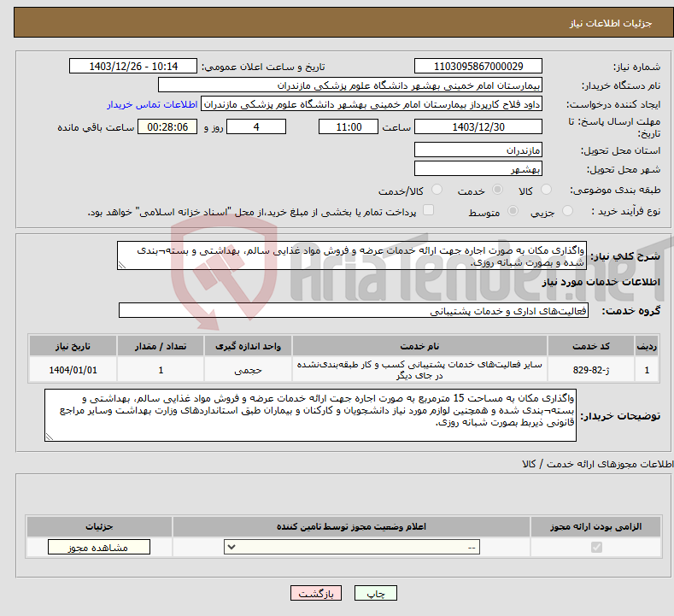Click the deadline time field 11:00
The width and height of the screenshot is (674, 616).
click(x=349, y=126)
